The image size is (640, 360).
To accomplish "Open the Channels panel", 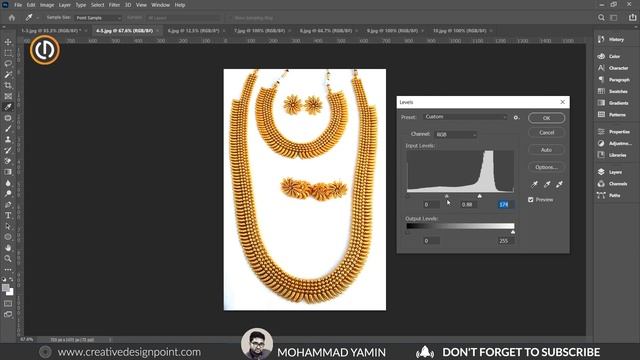I will 613,184.
